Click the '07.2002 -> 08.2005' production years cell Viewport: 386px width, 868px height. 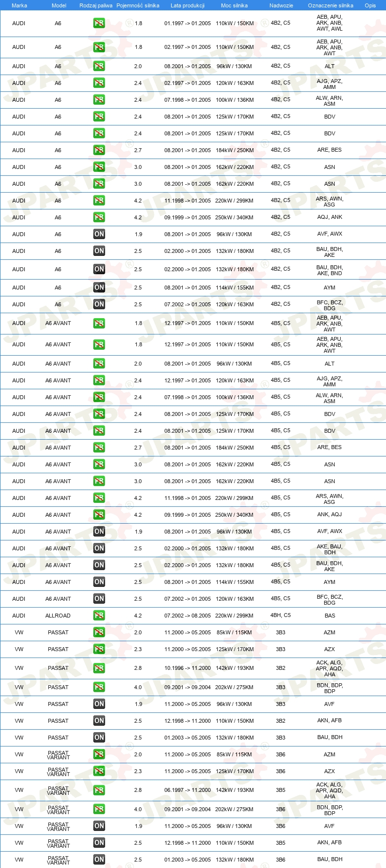pyautogui.click(x=188, y=616)
